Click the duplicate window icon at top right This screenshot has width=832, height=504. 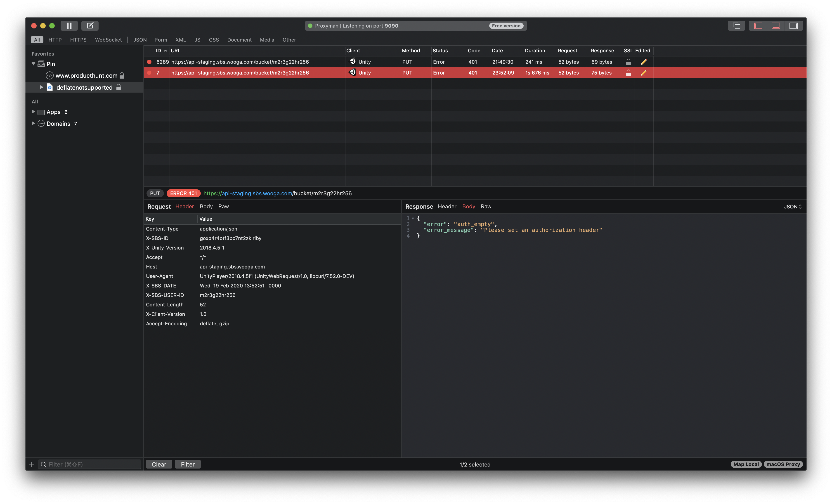736,25
